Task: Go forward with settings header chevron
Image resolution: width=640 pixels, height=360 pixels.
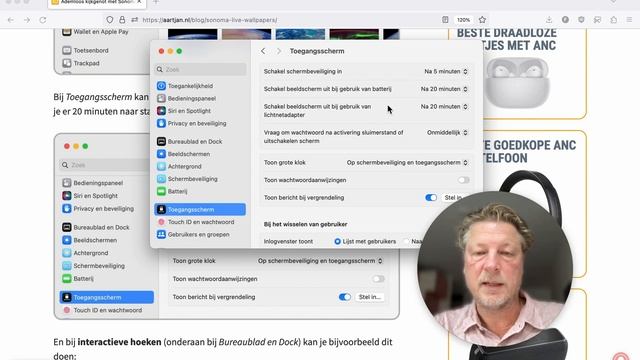Action: pyautogui.click(x=279, y=51)
